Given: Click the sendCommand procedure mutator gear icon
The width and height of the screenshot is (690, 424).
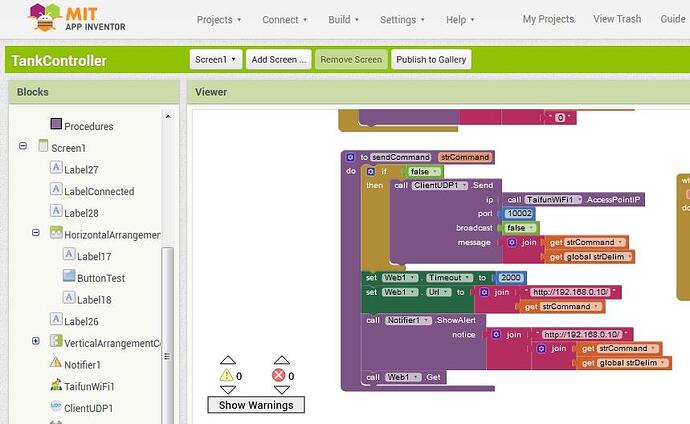Looking at the screenshot, I should point(350,157).
